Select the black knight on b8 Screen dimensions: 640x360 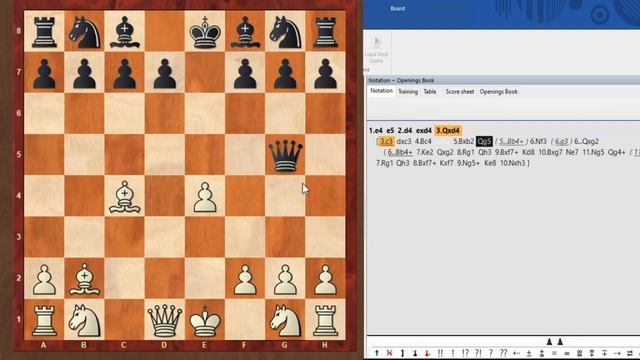(x=84, y=32)
